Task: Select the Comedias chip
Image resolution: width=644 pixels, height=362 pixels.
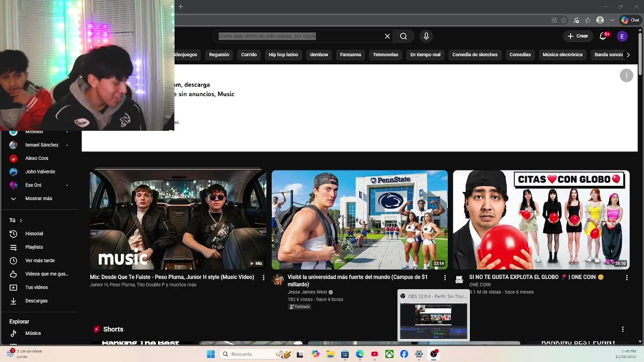Action: 520,55
